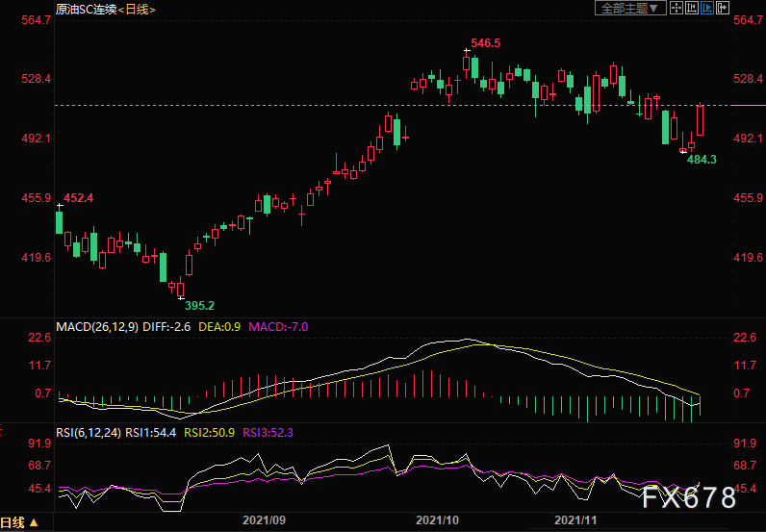Click the axis jump-to-start icon
The width and height of the screenshot is (766, 532).
tap(691, 8)
